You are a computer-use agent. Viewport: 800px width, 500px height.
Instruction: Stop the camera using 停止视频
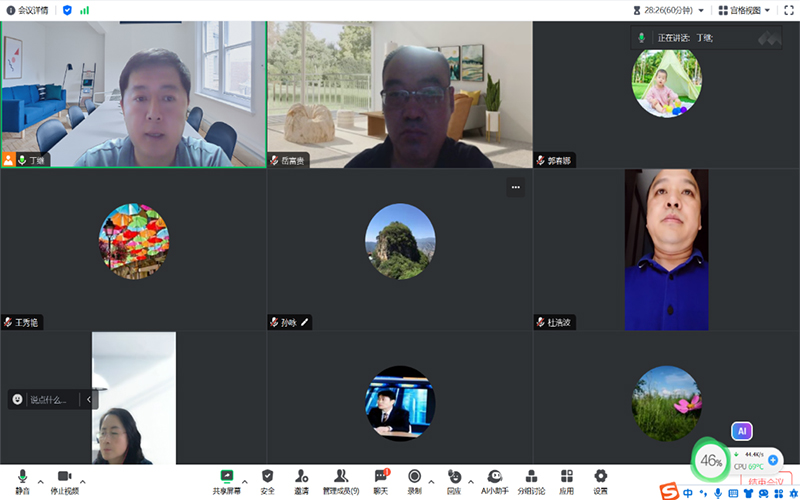click(64, 480)
